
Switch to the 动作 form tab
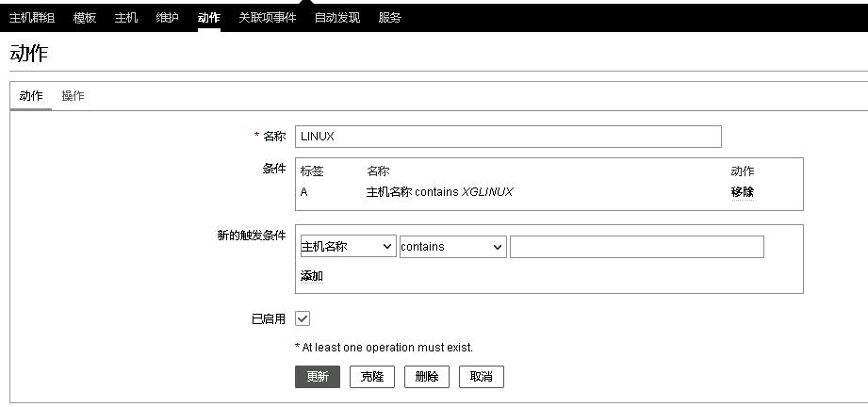[31, 96]
